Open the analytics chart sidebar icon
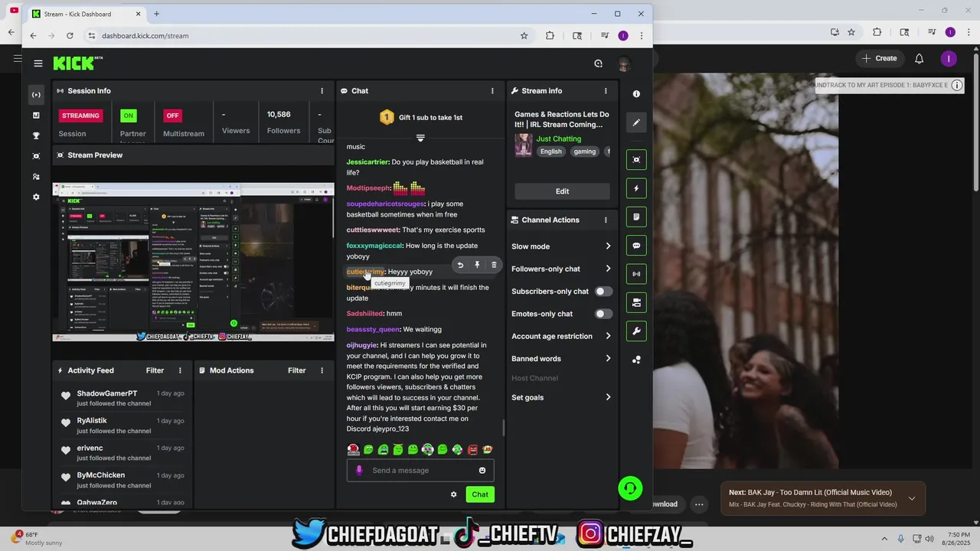Image resolution: width=980 pixels, height=551 pixels. 36,116
